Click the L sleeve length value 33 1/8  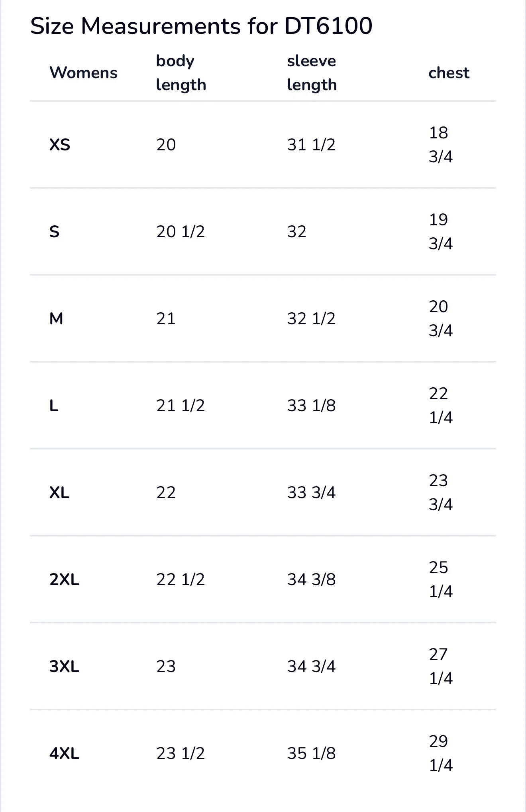[311, 406]
